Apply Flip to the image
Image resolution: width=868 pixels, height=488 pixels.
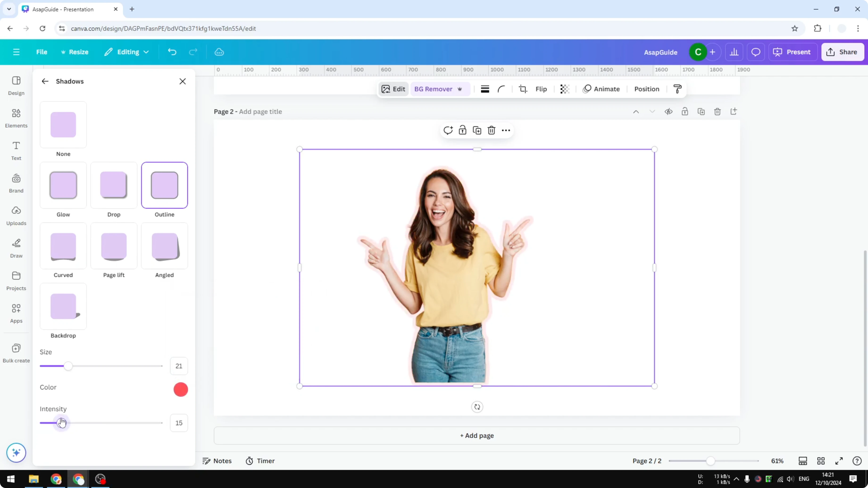click(541, 89)
